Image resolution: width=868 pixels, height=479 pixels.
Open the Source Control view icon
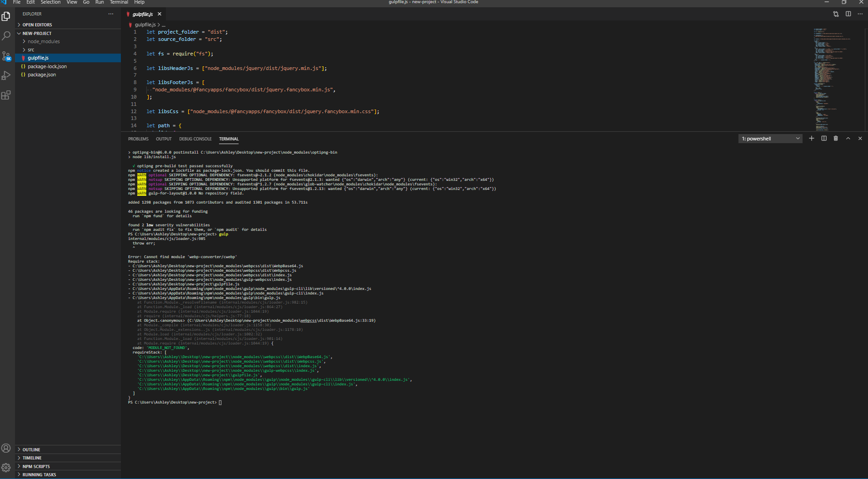(6, 56)
